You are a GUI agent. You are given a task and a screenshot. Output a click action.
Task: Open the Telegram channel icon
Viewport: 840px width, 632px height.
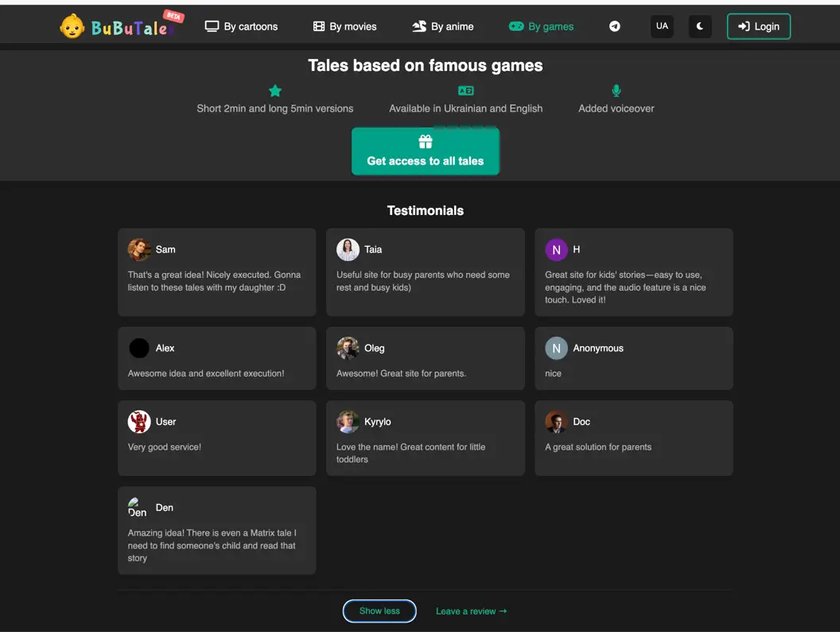coord(614,26)
